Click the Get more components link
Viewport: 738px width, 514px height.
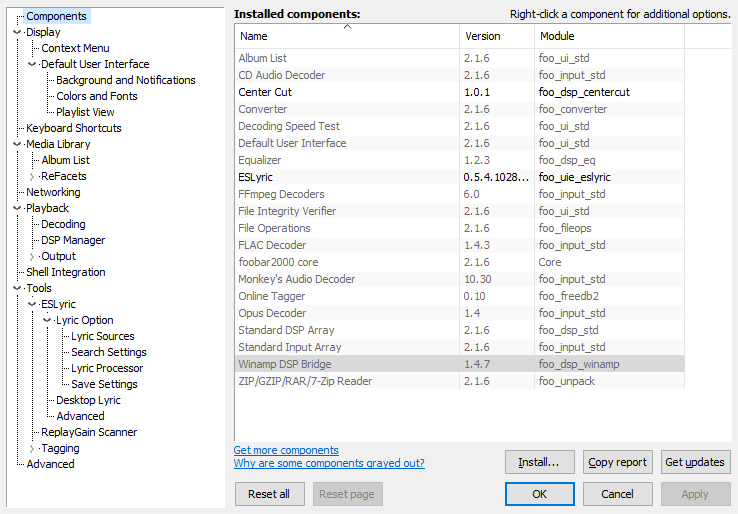coord(286,450)
